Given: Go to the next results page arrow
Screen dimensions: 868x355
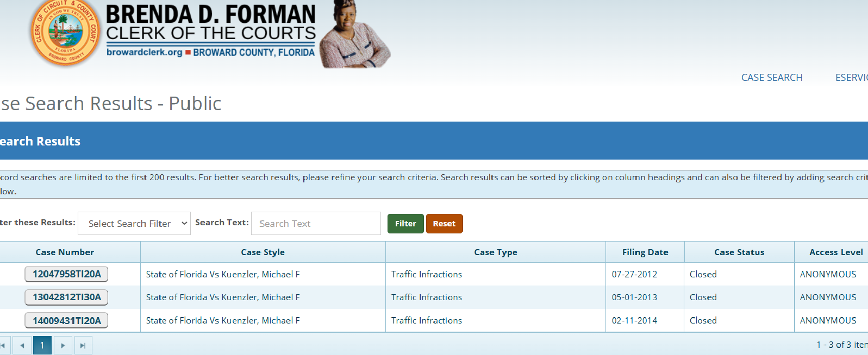Looking at the screenshot, I should (x=63, y=345).
